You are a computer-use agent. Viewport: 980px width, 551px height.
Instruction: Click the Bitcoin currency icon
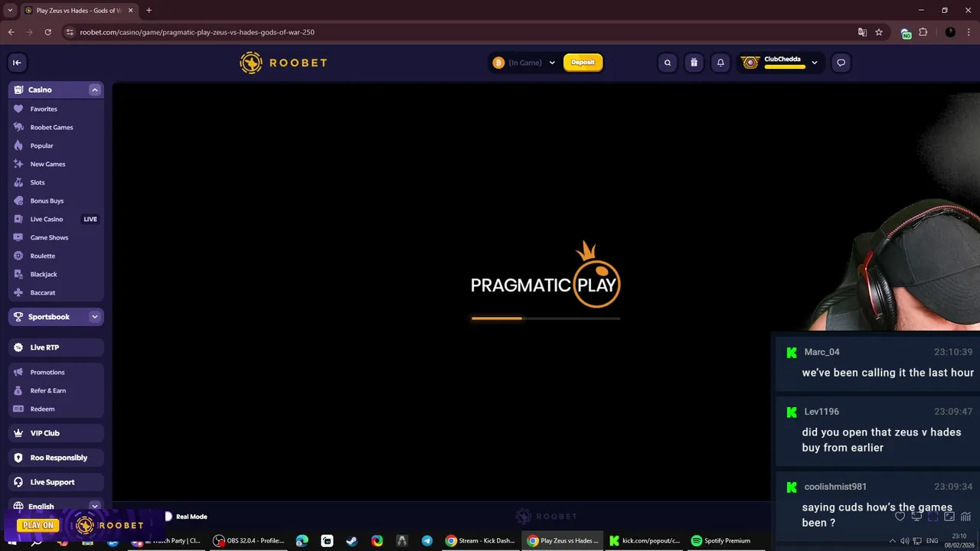click(498, 63)
